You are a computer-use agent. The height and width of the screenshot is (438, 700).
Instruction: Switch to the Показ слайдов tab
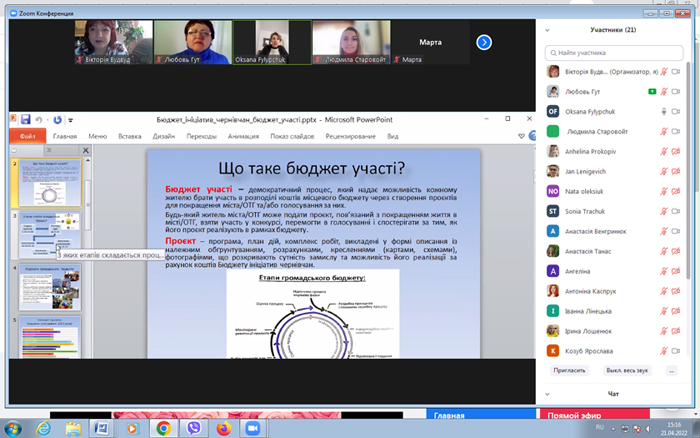pos(292,136)
